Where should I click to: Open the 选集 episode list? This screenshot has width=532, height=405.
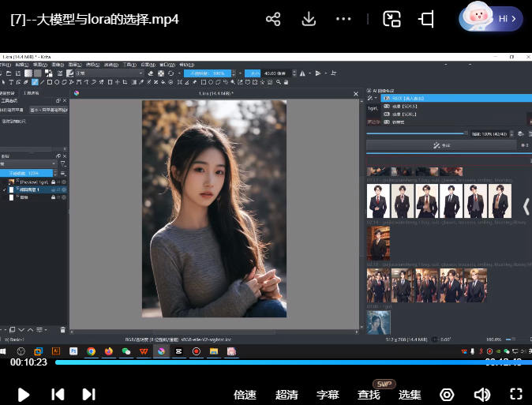pos(410,395)
